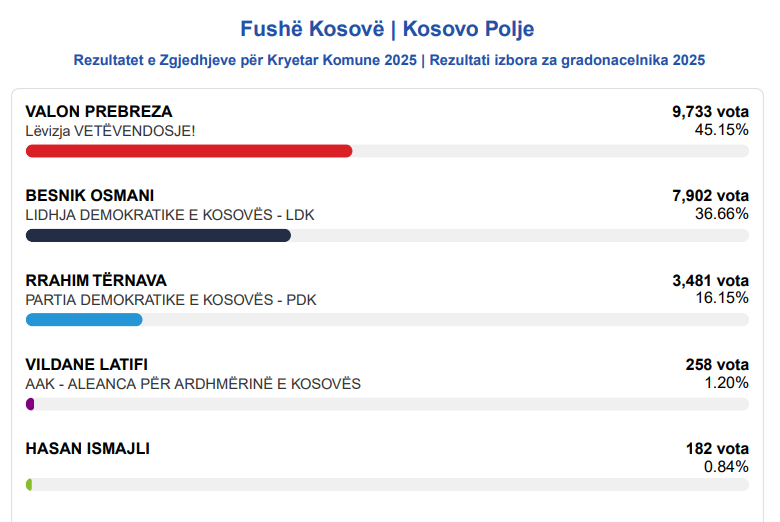Click the green progress indicator for Hasan Ismajli
The height and width of the screenshot is (522, 780).
[29, 485]
